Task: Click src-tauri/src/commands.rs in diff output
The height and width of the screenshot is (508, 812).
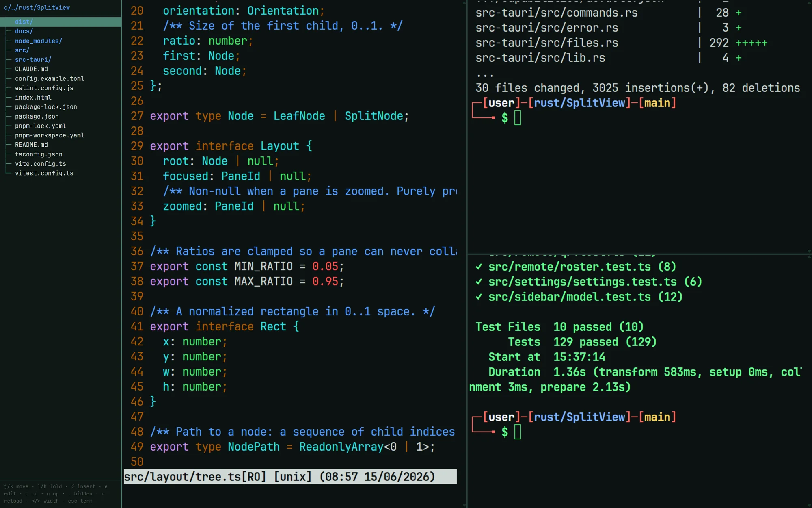Action: tap(556, 13)
